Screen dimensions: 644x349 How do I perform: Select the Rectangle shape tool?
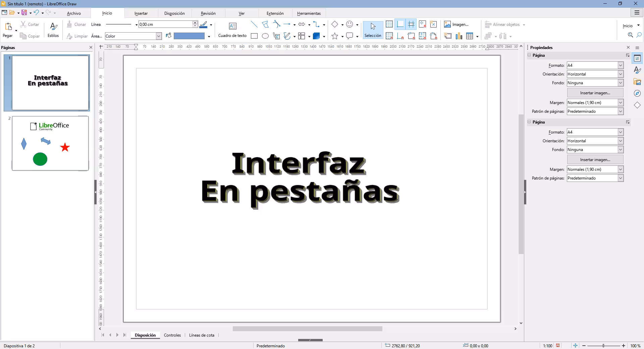[x=254, y=36]
